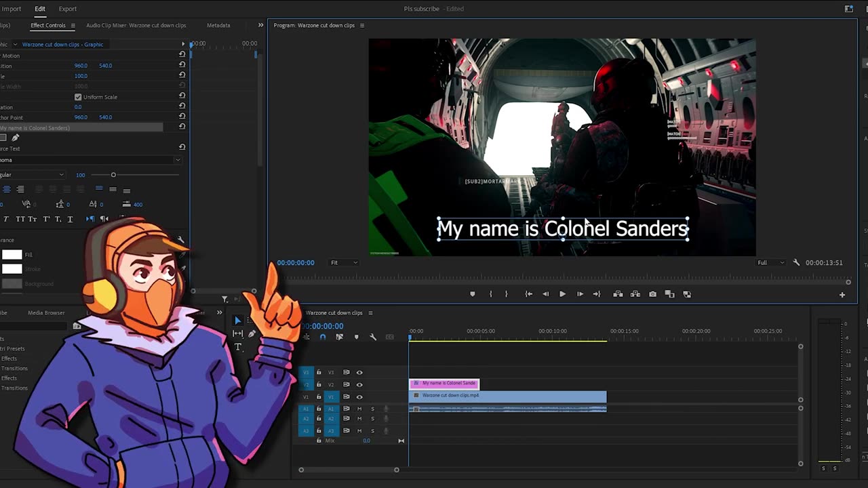The image size is (868, 488).
Task: Open Program monitor settings wrench
Action: coord(796,262)
